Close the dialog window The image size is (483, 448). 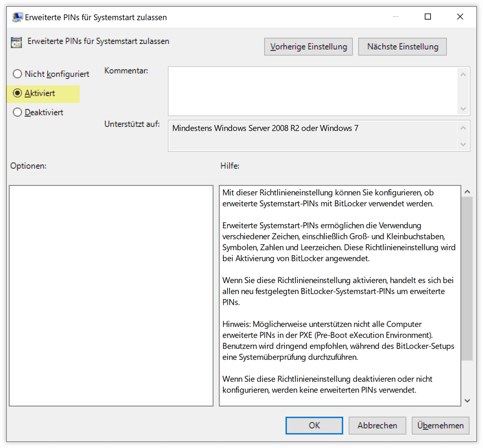[x=460, y=17]
